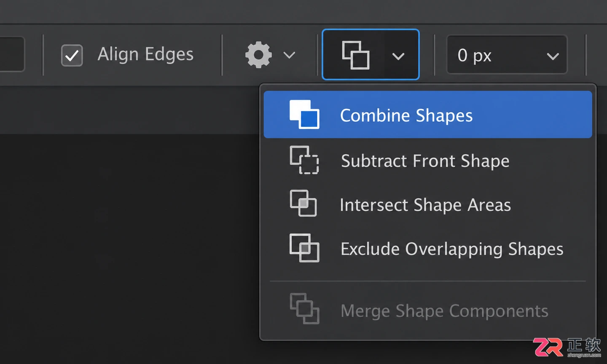Choose Merge Shape Components entry
The width and height of the screenshot is (607, 364).
(x=428, y=310)
